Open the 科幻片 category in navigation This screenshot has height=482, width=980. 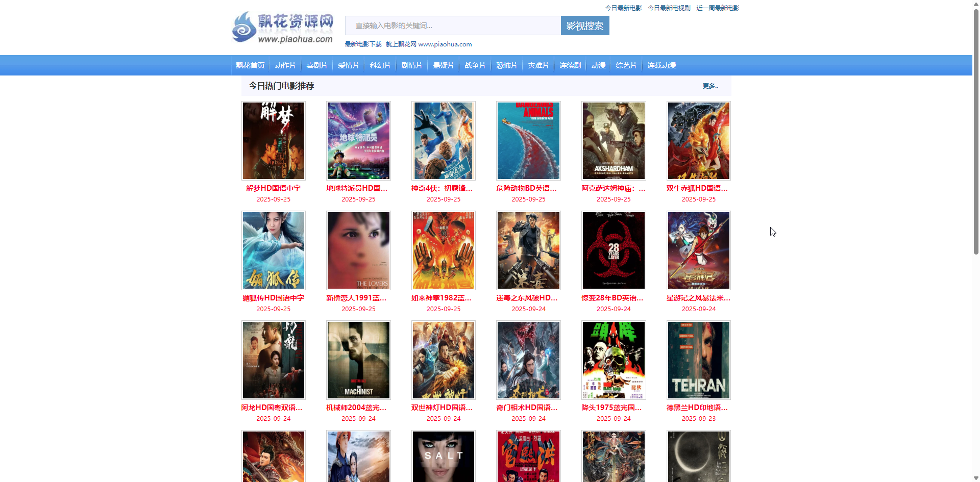(380, 65)
